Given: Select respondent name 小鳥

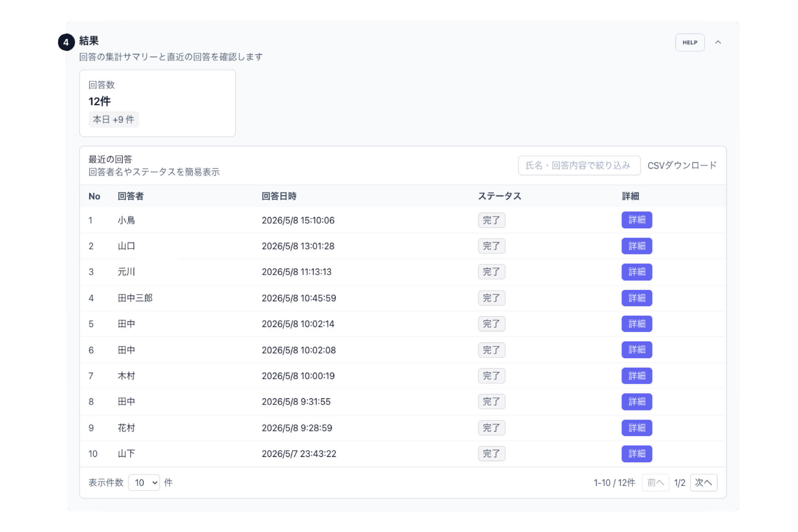Looking at the screenshot, I should 126,220.
